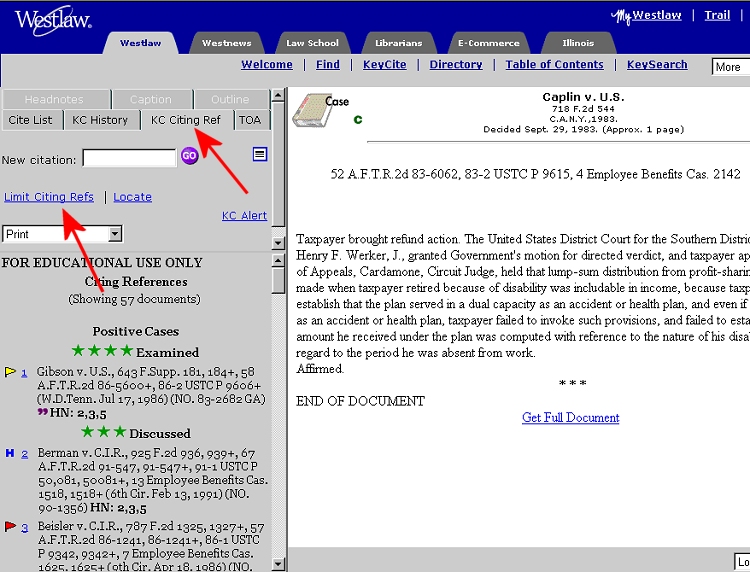Click red flag beside Beisler v. C.I.R.
The width and height of the screenshot is (750, 572).
[10, 527]
